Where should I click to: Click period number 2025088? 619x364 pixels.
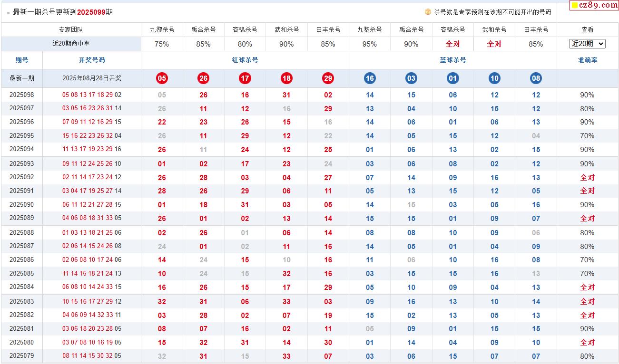coord(22,232)
